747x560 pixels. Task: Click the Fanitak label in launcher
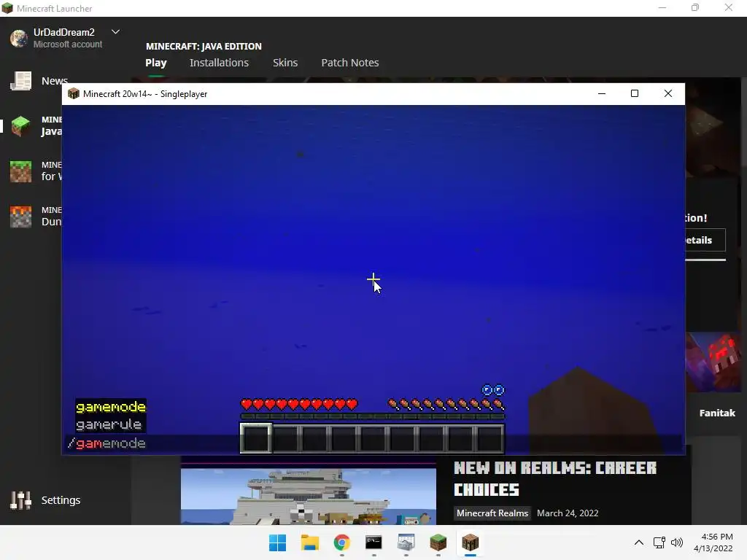pos(717,413)
